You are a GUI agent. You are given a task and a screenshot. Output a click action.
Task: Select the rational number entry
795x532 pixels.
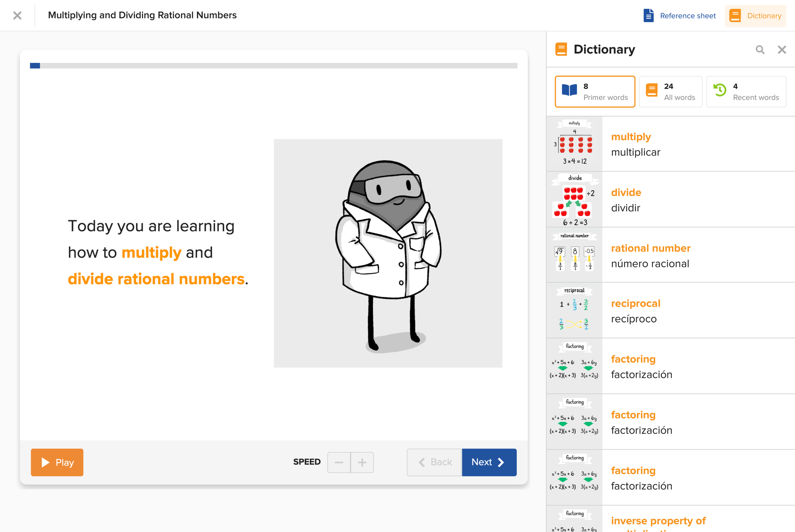tap(650, 248)
